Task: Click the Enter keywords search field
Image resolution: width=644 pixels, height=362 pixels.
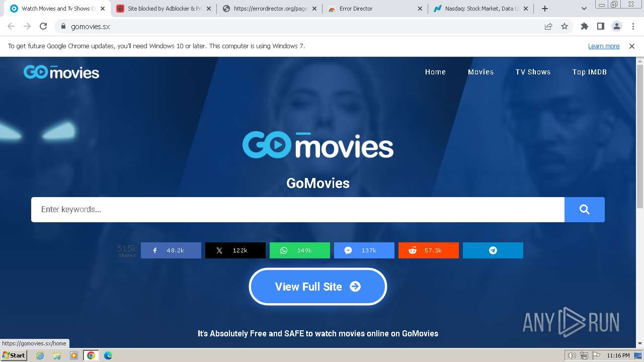Action: coord(298,210)
